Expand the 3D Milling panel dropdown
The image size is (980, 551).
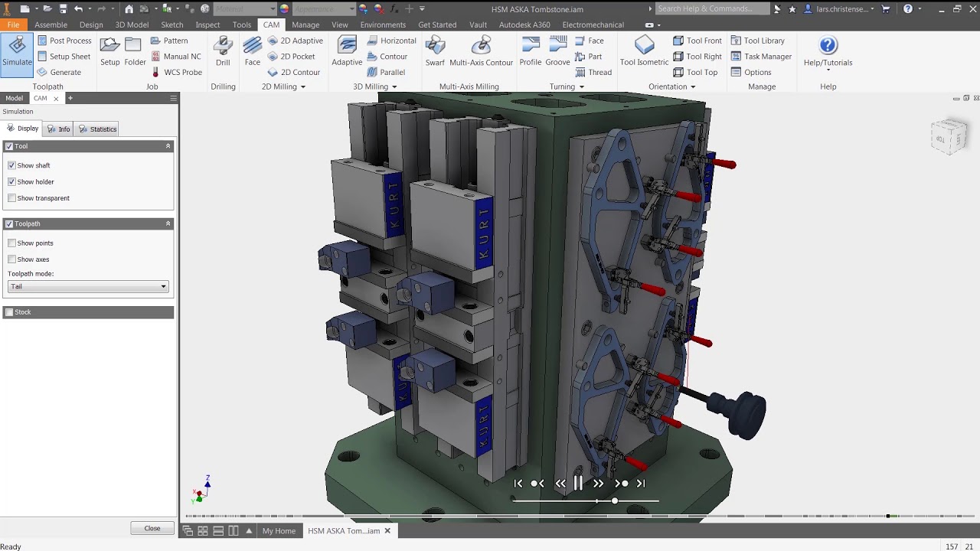click(x=394, y=87)
